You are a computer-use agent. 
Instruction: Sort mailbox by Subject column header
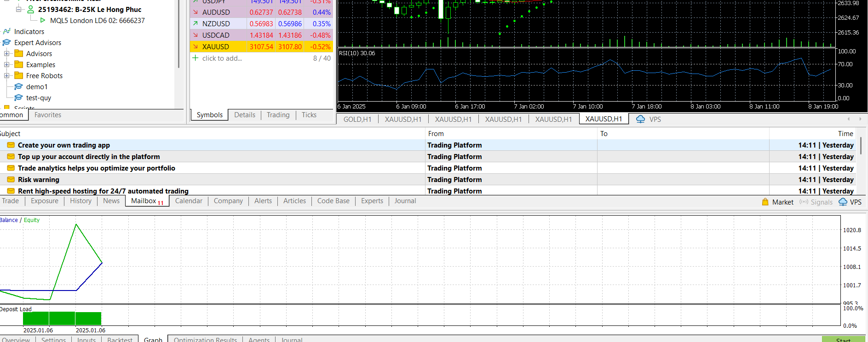(213, 133)
